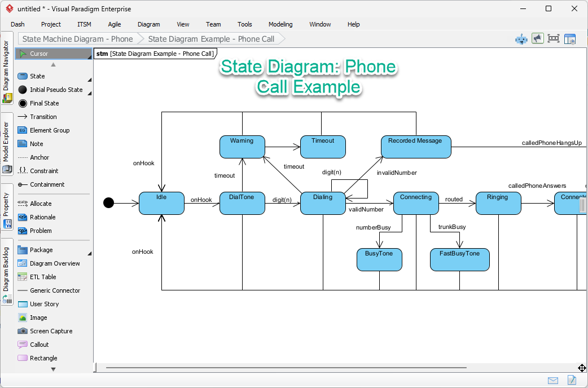The width and height of the screenshot is (588, 388).
Task: Expand more palette tools with the bottom arrow
Action: (x=54, y=369)
